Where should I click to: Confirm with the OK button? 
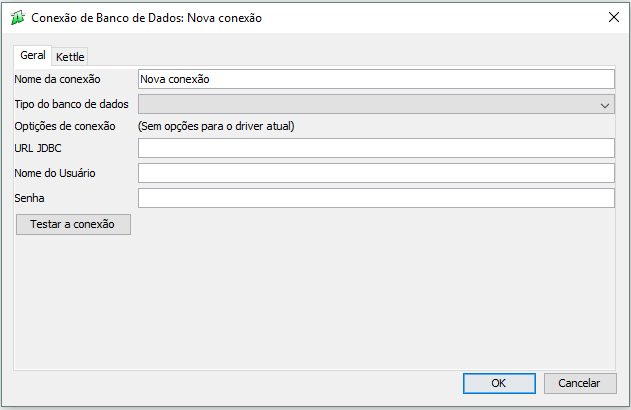[x=499, y=383]
